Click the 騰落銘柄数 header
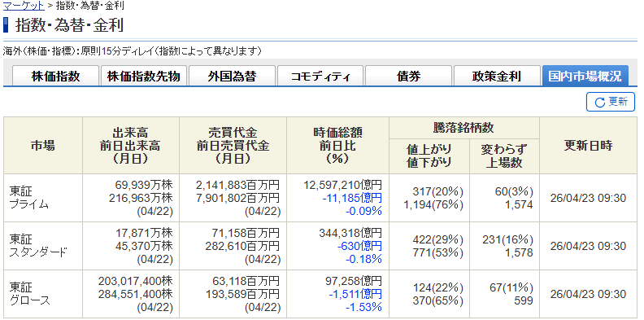The width and height of the screenshot is (644, 320). (463, 128)
